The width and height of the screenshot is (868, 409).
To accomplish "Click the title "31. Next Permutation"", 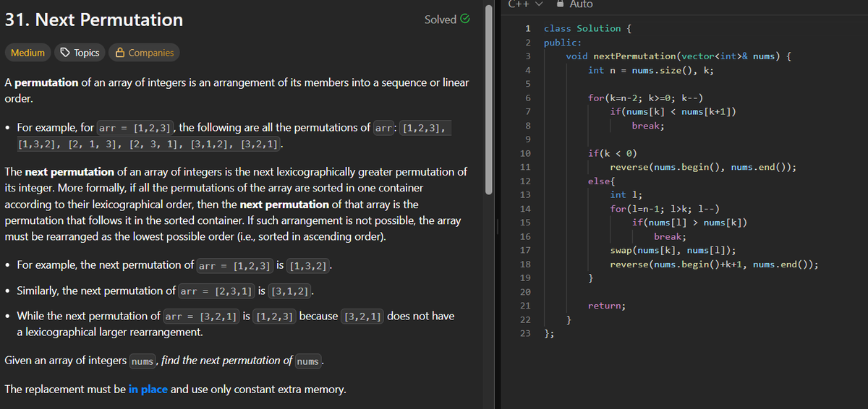I will [x=94, y=20].
